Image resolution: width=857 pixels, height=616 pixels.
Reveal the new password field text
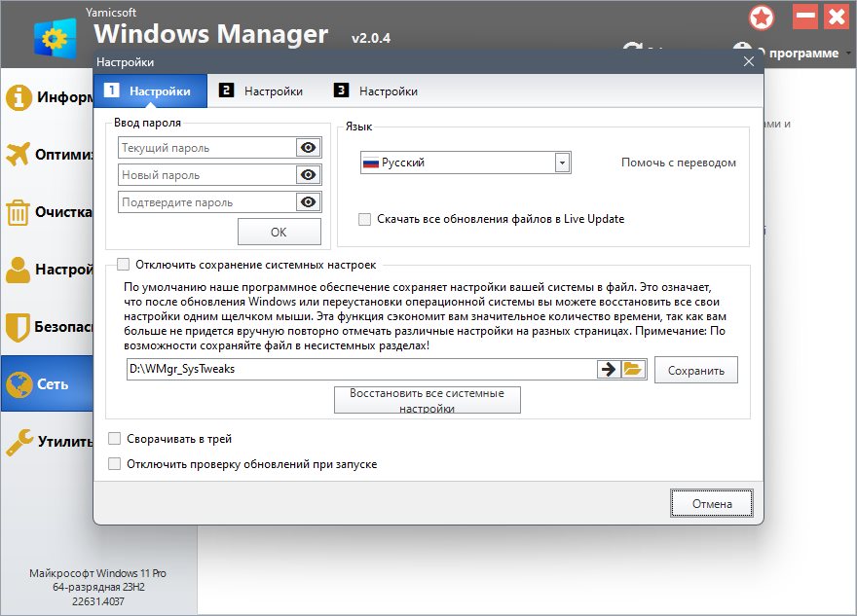tap(309, 175)
